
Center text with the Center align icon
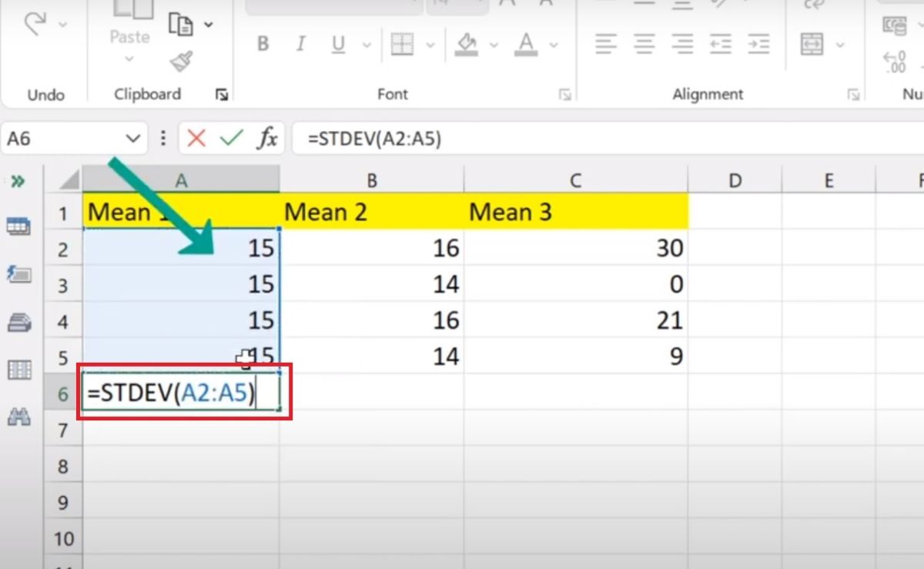pyautogui.click(x=644, y=44)
